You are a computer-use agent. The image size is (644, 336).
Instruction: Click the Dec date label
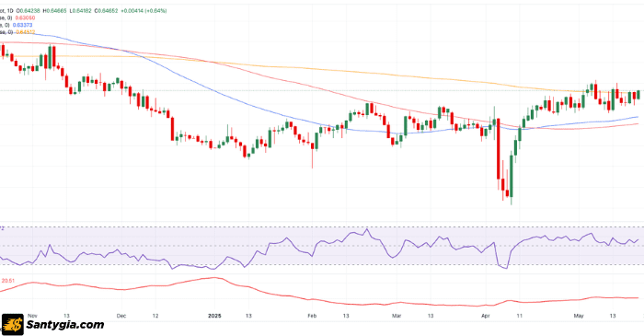[121, 316]
